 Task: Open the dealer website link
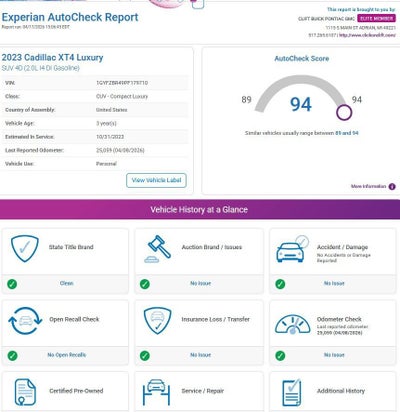point(367,35)
